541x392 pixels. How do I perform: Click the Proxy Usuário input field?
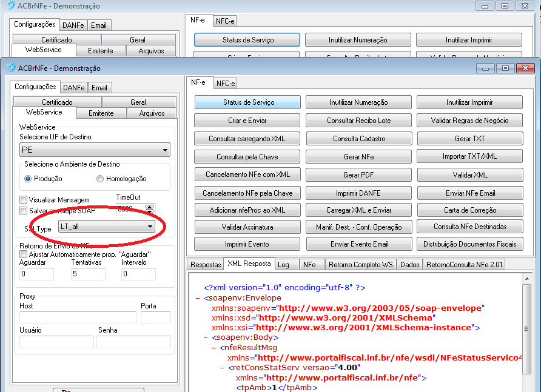tap(56, 342)
